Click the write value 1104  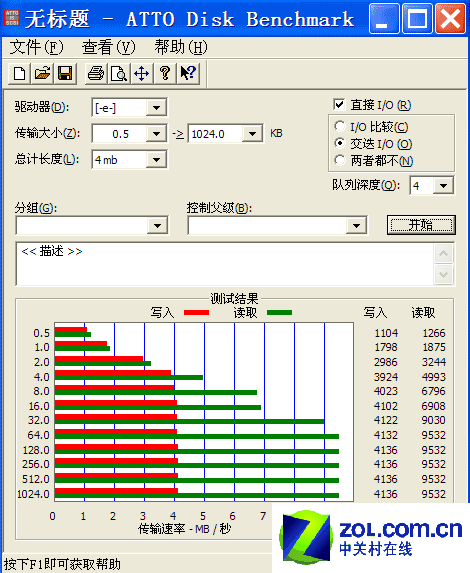pos(386,333)
